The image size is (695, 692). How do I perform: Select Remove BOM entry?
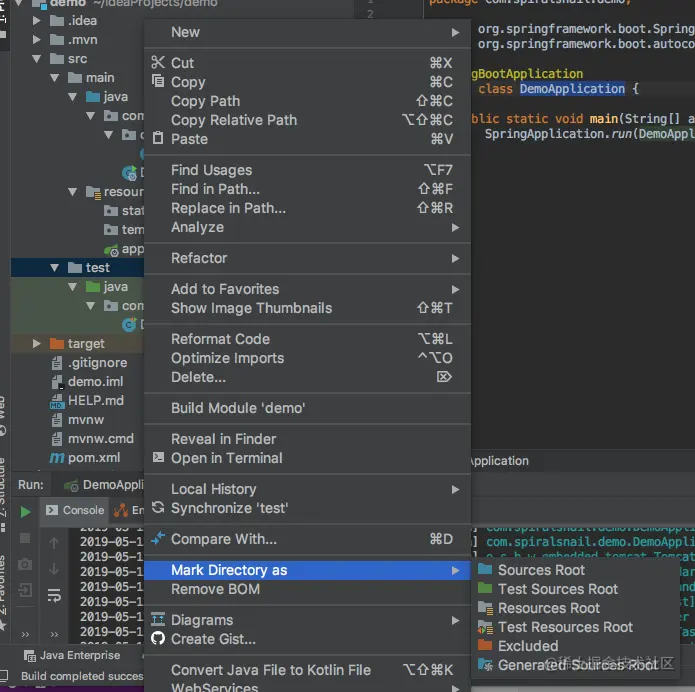click(307, 589)
